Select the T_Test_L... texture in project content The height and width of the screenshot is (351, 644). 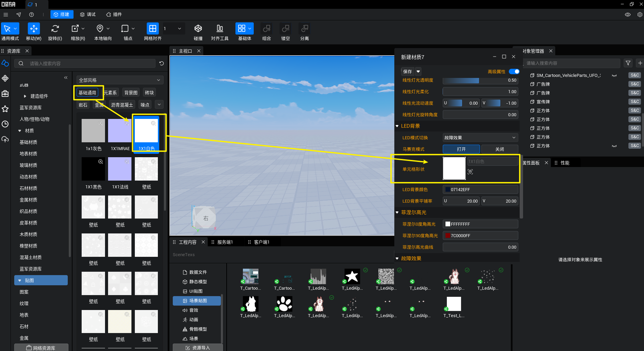[454, 304]
